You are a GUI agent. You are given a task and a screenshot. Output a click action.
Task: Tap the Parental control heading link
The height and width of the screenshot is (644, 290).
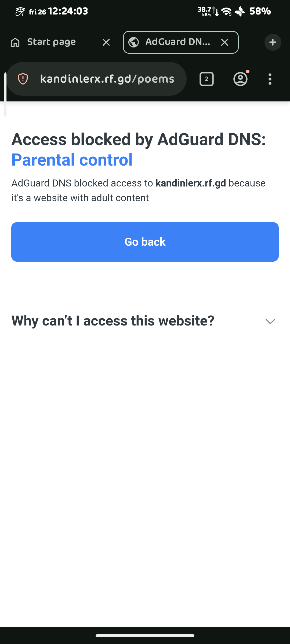tap(72, 160)
